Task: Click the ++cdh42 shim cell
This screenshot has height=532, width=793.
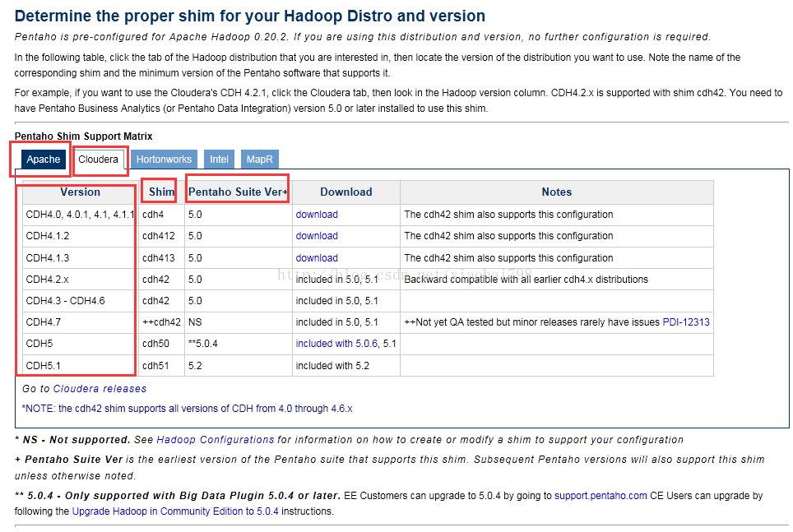Action: point(162,322)
